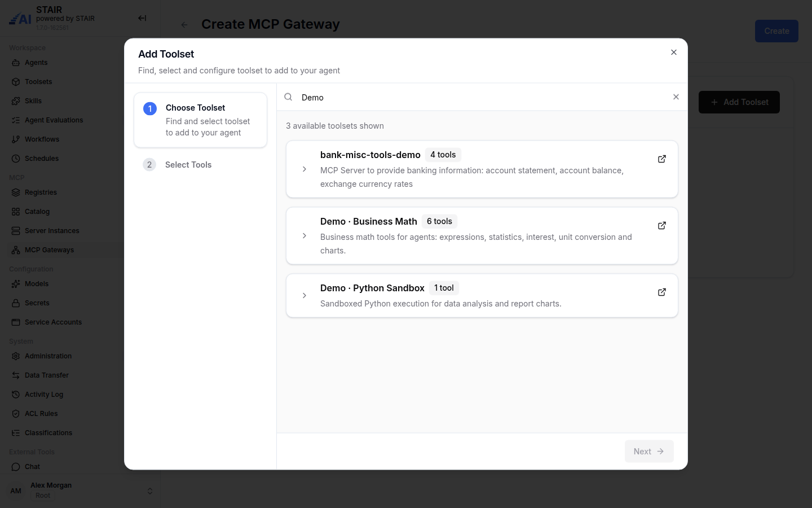Open external link for bank-misc-tools-demo

click(x=662, y=159)
